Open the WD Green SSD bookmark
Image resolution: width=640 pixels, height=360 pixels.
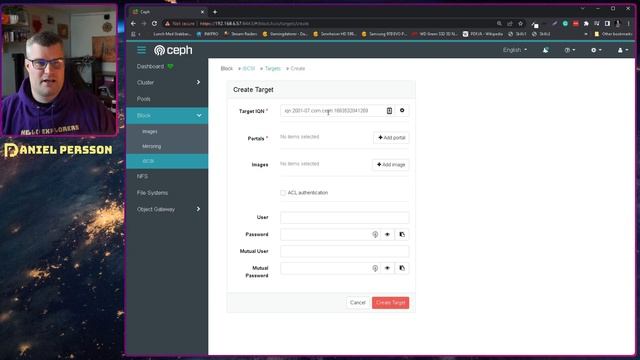click(435, 34)
